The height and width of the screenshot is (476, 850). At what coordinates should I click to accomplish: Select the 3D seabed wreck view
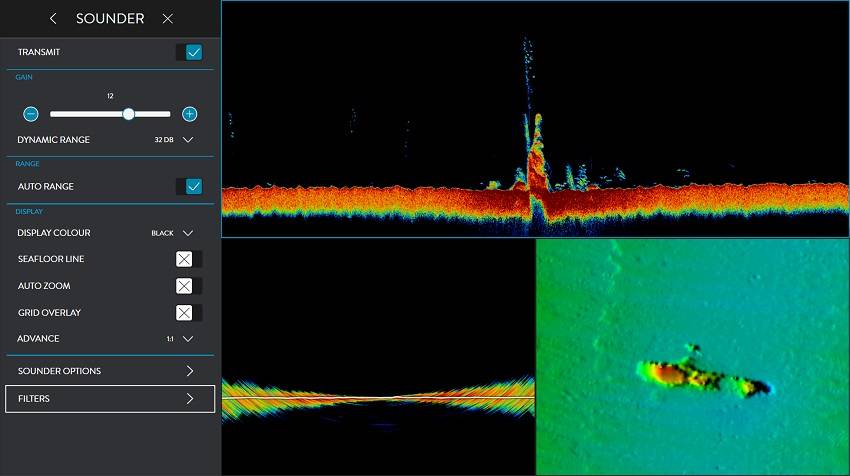[692, 356]
